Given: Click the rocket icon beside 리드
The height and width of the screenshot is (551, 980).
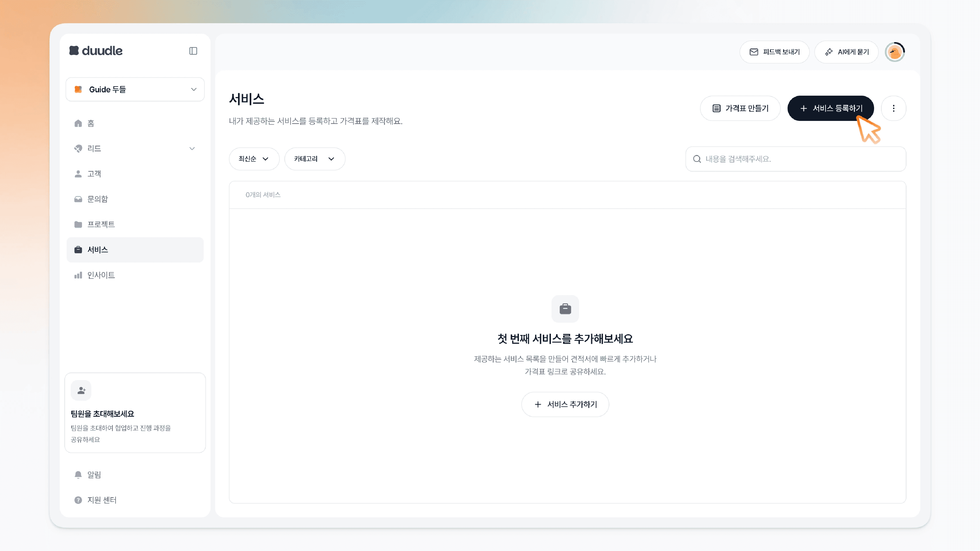Looking at the screenshot, I should [78, 148].
